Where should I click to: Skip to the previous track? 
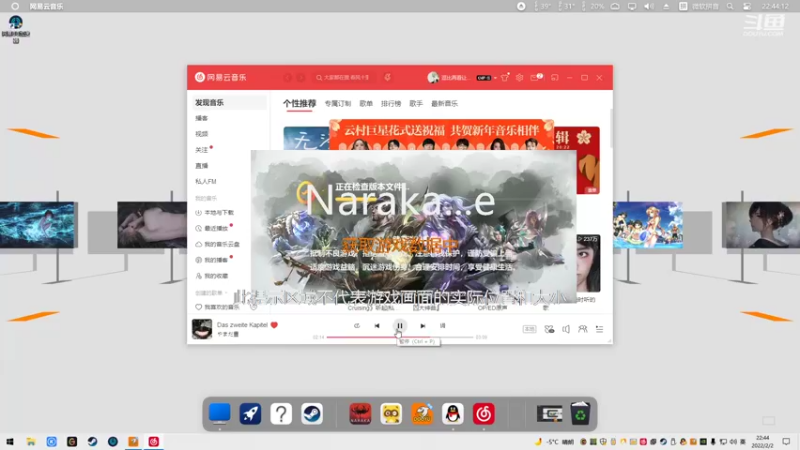(x=377, y=326)
